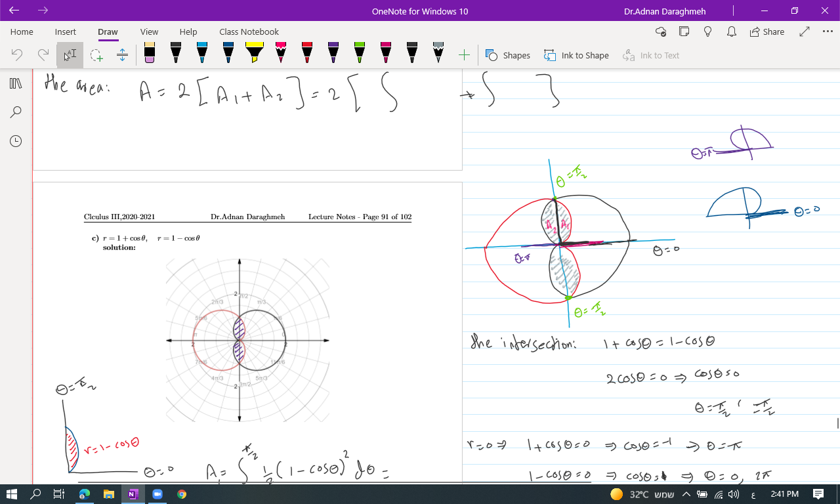Screen dimensions: 840x504
Task: Toggle the Select Objects or Type Text tool
Action: (70, 55)
